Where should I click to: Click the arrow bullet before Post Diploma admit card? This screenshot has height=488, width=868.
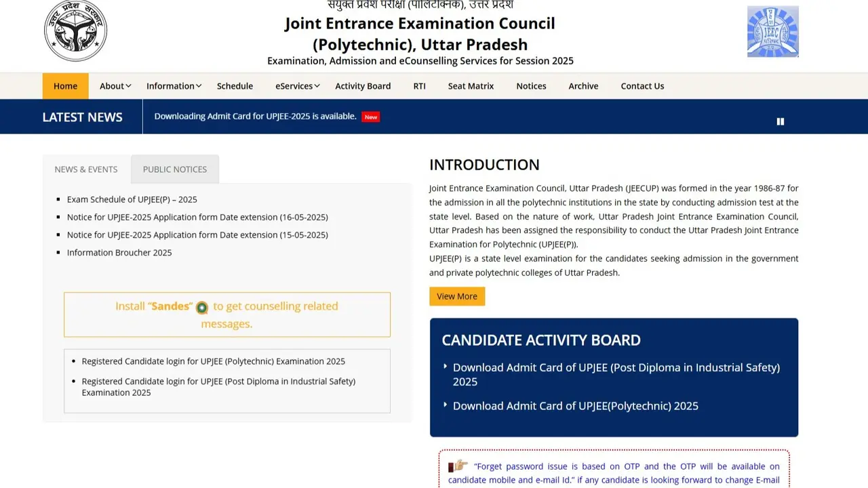click(x=445, y=366)
